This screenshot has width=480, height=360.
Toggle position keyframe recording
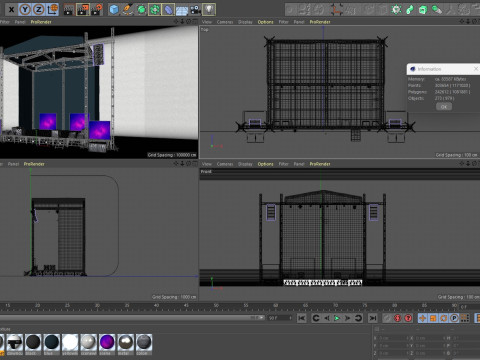pos(423,318)
